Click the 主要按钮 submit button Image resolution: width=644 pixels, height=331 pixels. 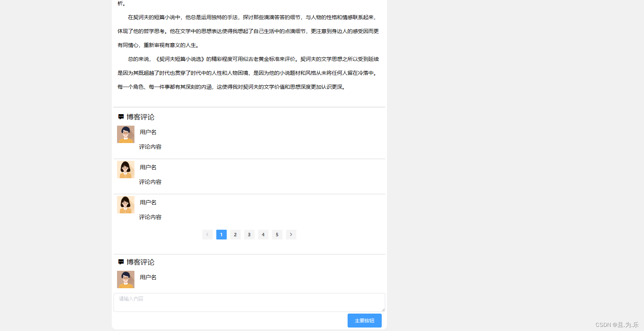tap(364, 321)
